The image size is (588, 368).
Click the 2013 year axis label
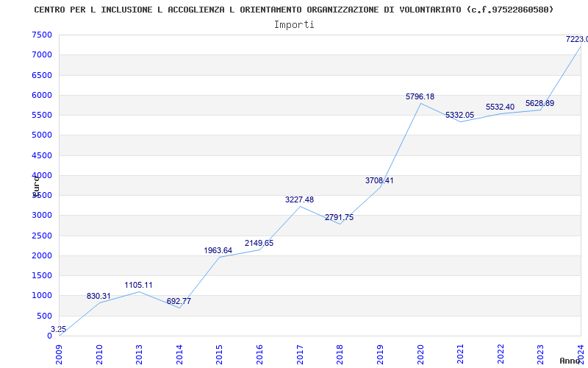click(139, 354)
